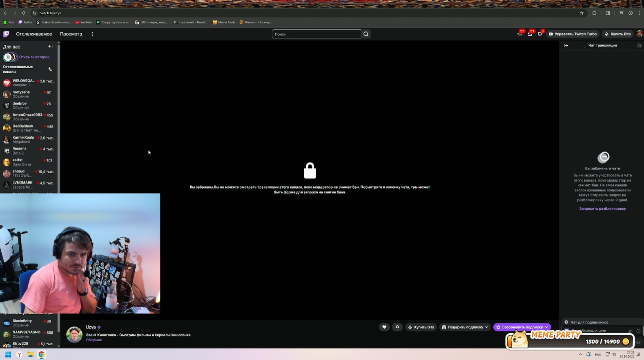Switch to the Просмотр tab
Viewport: 644px width, 360px height.
[71, 34]
